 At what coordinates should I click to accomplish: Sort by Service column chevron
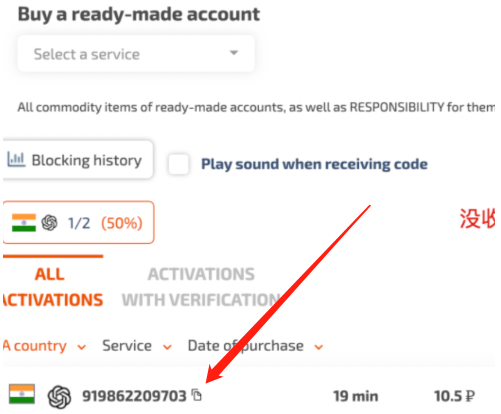[167, 347]
